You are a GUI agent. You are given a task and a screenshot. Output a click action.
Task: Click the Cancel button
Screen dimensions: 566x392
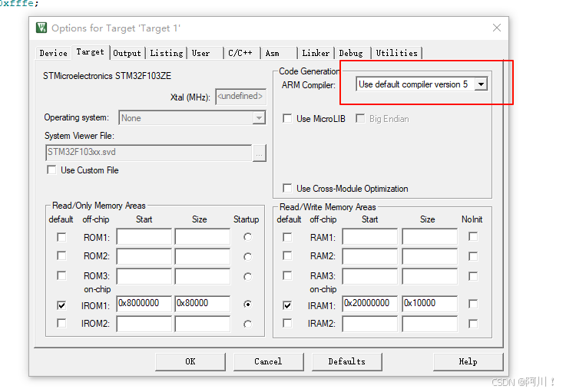tap(269, 362)
